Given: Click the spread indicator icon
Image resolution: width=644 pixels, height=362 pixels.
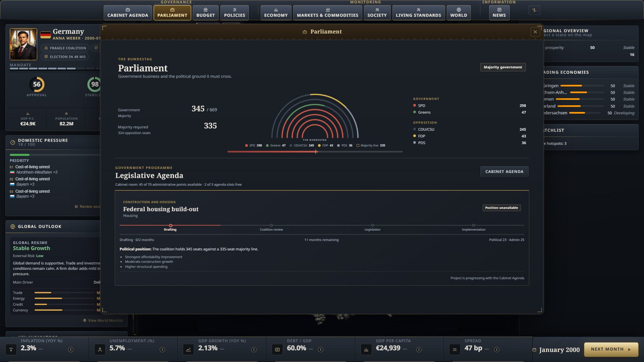Looking at the screenshot, I should coord(455,350).
